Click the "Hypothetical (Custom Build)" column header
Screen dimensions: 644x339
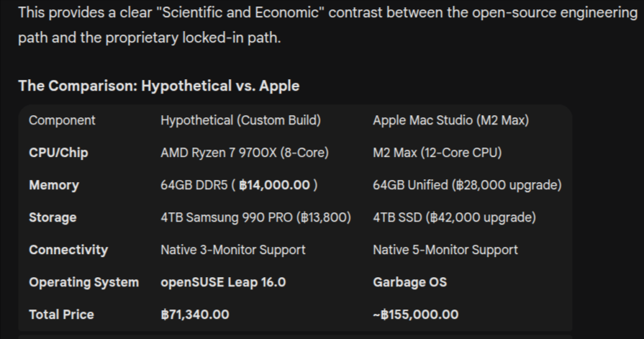tap(240, 120)
